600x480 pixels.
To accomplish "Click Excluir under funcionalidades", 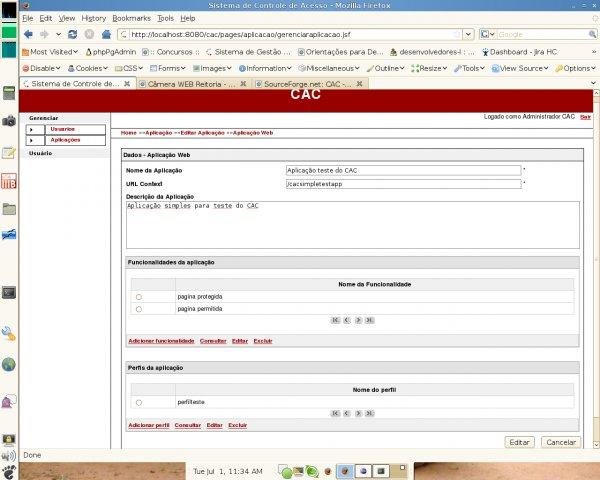I will point(262,341).
